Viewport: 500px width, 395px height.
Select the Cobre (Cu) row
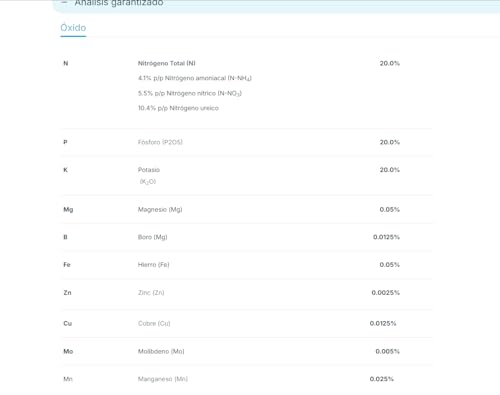(x=247, y=323)
